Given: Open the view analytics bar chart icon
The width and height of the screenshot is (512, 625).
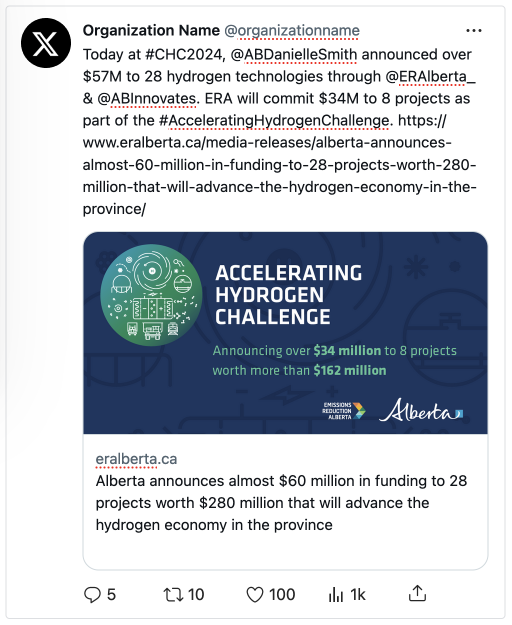Looking at the screenshot, I should tap(335, 595).
